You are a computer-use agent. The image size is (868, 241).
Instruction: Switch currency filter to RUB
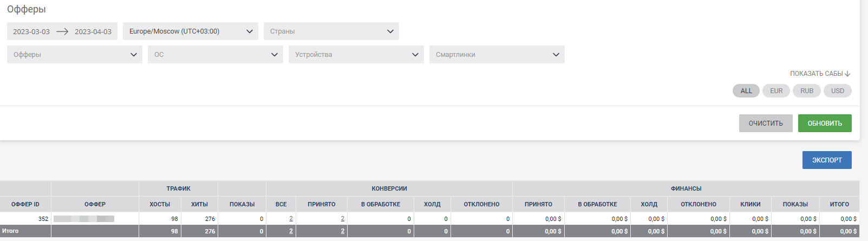[x=807, y=91]
